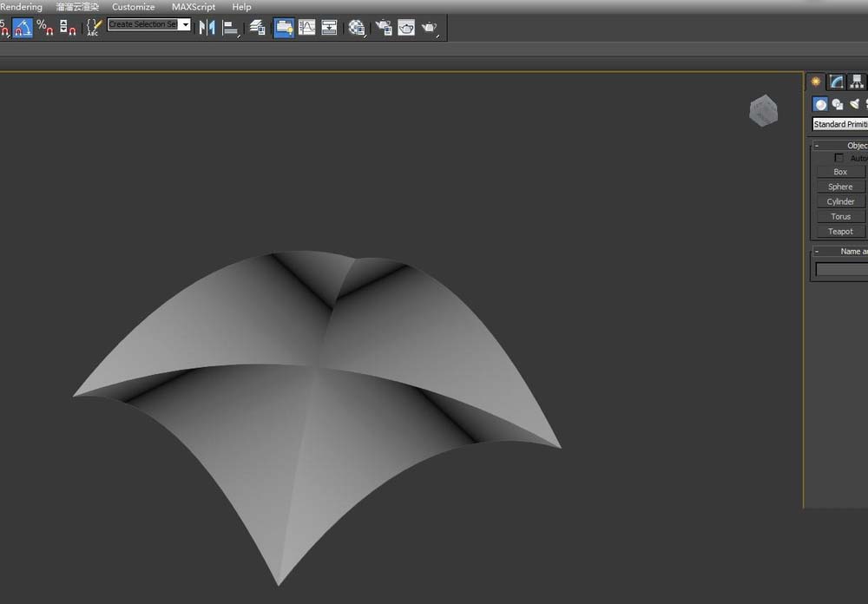Click the Sphere creation button

click(x=838, y=186)
